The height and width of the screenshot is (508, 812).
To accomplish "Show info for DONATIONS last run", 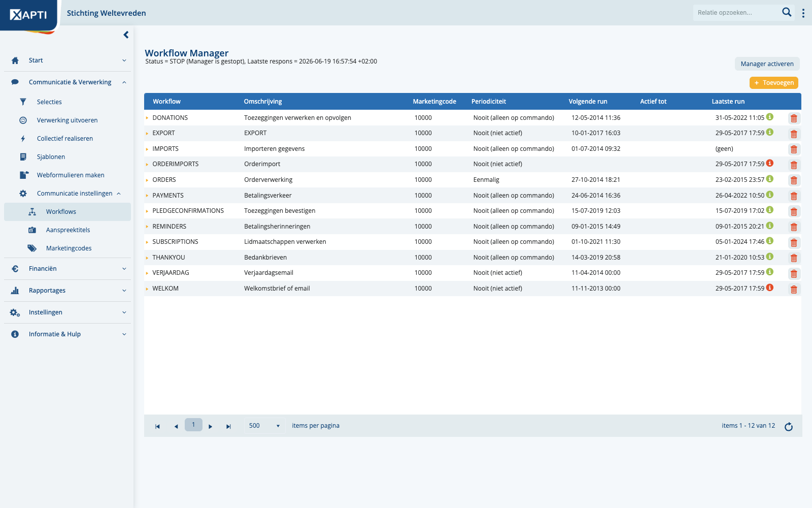I will (x=770, y=117).
